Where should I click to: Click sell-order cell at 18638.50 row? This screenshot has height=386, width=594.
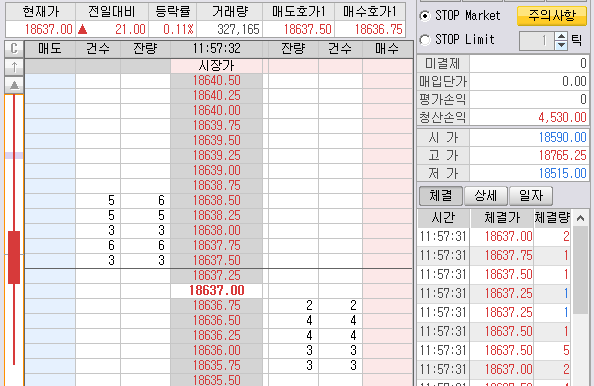coord(50,200)
